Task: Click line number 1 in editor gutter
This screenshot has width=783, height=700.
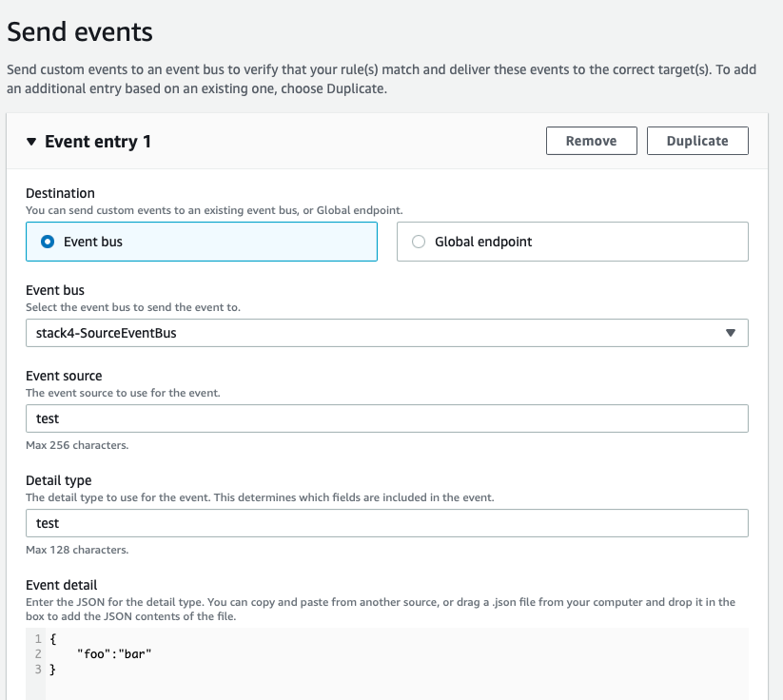Action: coord(37,639)
